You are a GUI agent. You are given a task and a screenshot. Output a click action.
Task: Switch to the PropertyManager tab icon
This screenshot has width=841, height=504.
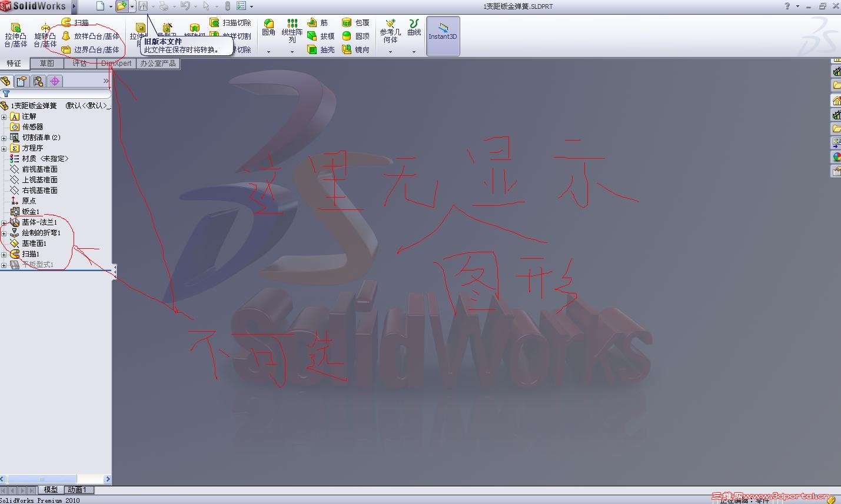[22, 81]
